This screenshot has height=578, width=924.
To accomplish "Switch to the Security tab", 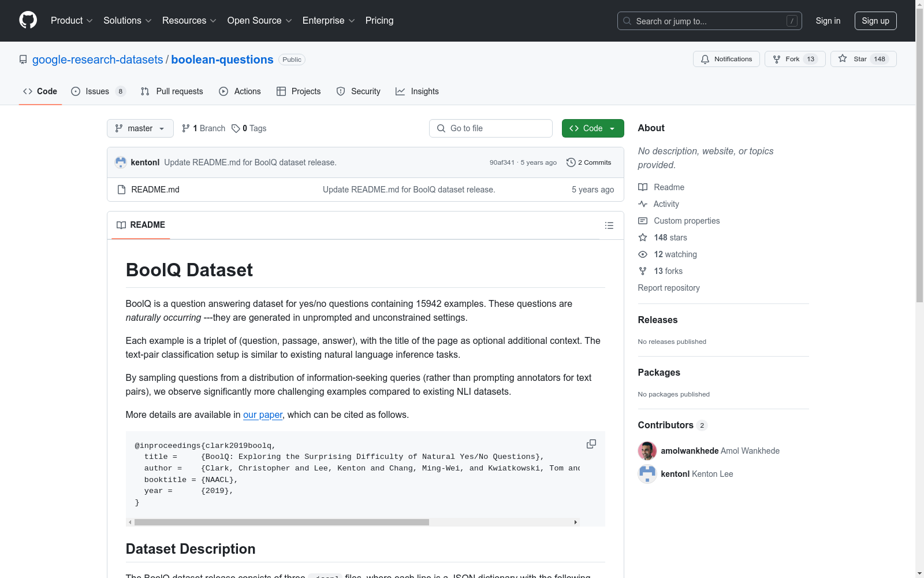I will (358, 91).
